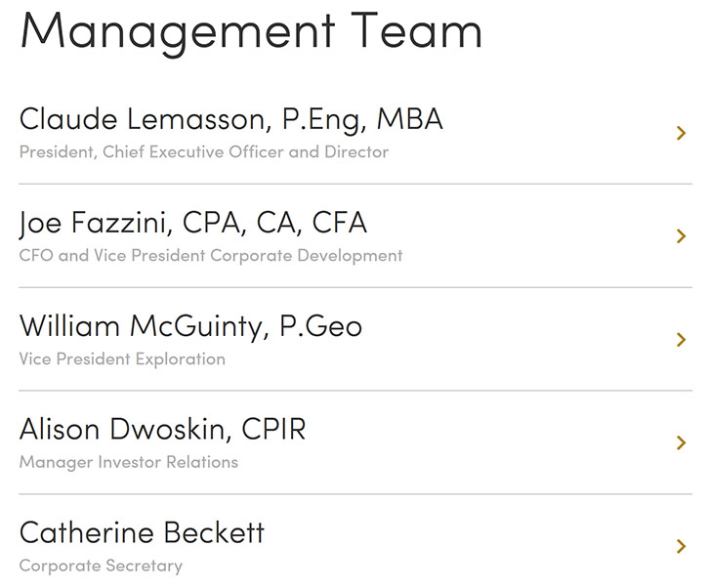Click the 'P.Geo' designation text
The image size is (708, 588).
click(321, 326)
